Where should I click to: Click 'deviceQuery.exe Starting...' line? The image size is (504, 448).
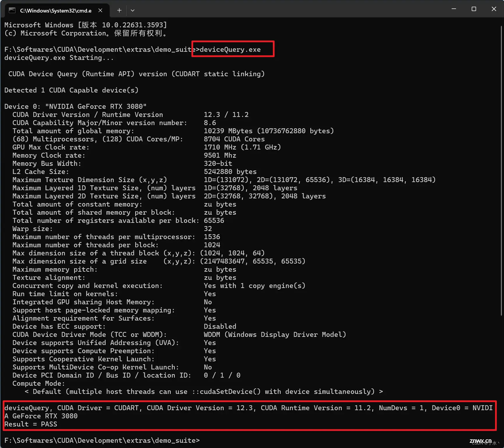pyautogui.click(x=59, y=58)
